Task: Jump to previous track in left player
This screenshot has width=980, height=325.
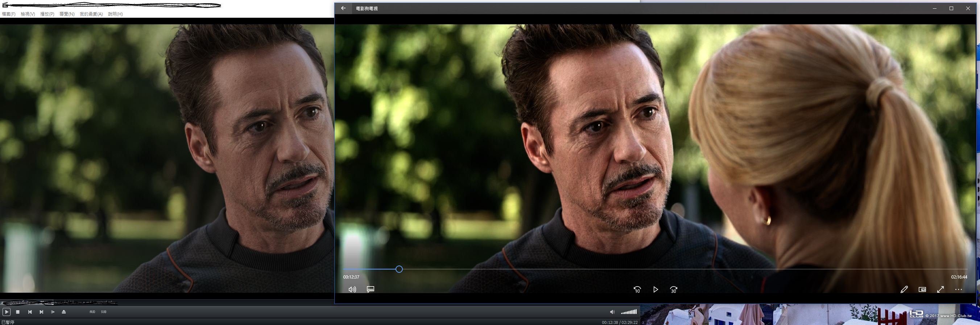Action: [x=30, y=312]
